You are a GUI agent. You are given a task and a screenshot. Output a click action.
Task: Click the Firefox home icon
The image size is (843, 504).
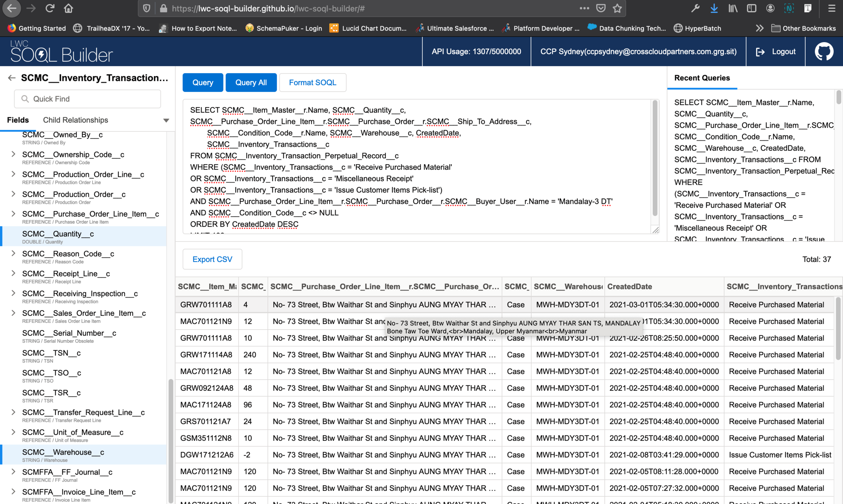(x=68, y=8)
